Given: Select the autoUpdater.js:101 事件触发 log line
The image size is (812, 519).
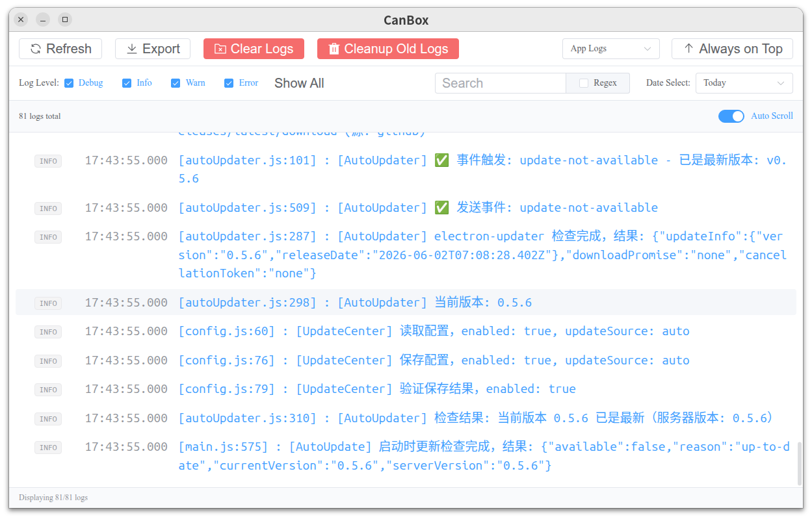Looking at the screenshot, I should (406, 170).
